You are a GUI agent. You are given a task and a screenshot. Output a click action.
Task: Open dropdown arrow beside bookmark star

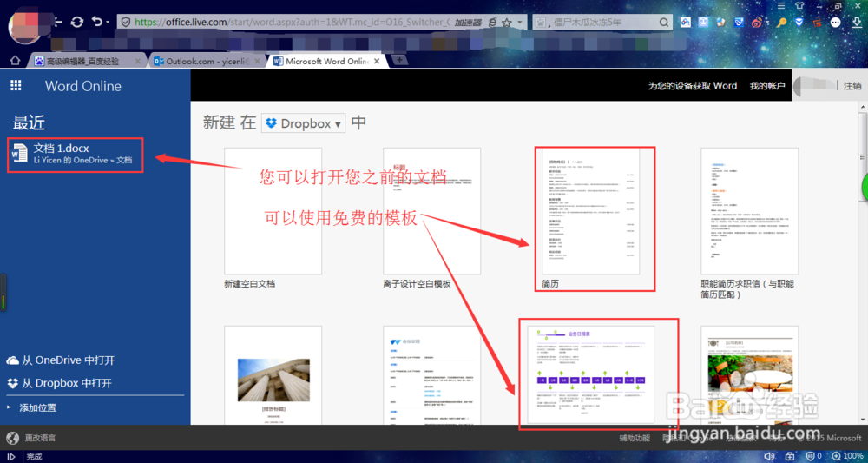tap(519, 23)
